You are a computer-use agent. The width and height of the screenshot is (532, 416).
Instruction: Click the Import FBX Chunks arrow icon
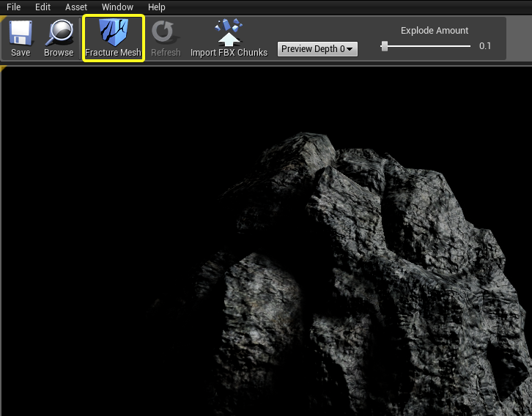point(229,33)
